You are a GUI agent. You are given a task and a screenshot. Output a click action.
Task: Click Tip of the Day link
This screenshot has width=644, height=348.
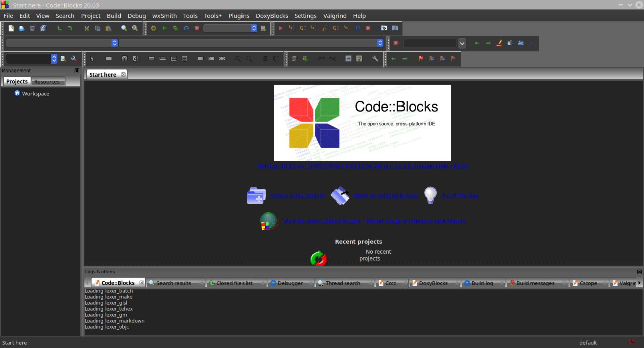point(460,196)
